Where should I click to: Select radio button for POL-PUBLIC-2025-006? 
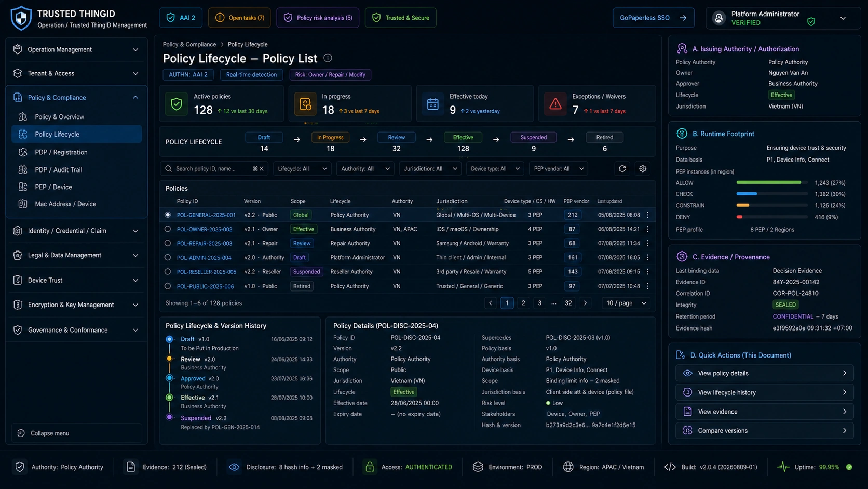tap(168, 286)
